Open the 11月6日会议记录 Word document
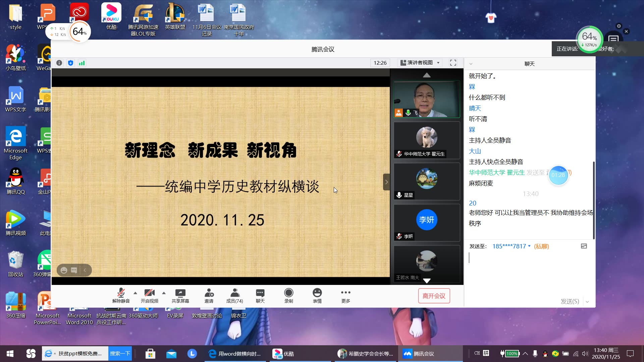644x362 pixels. [207, 20]
